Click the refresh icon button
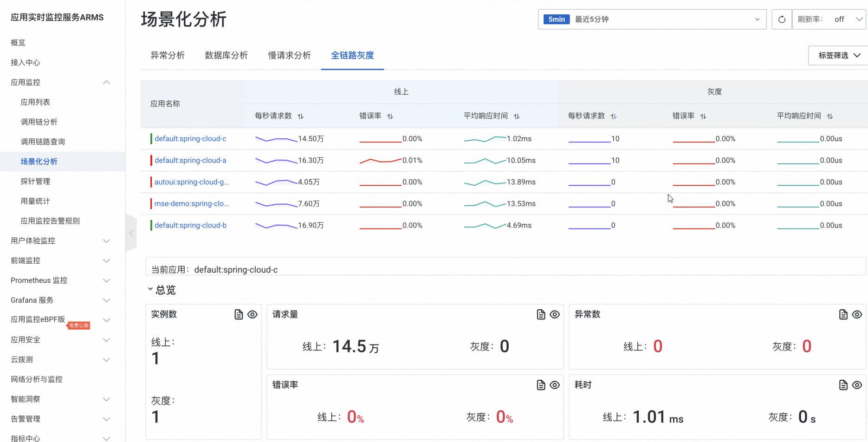The height and width of the screenshot is (442, 868). click(x=782, y=19)
